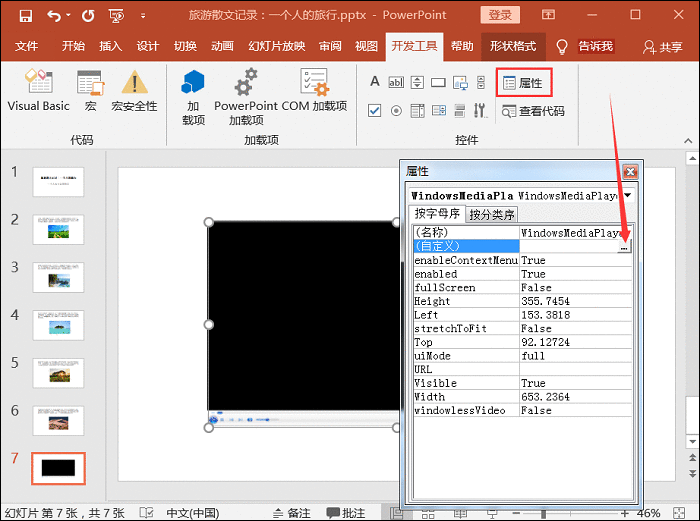Image resolution: width=700 pixels, height=521 pixels.
Task: Switch to the 按分类序 tab
Action: [x=492, y=214]
